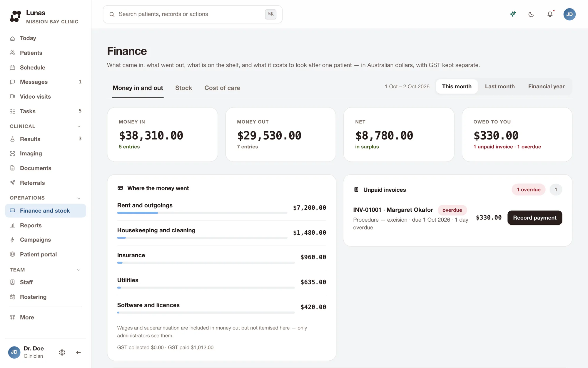This screenshot has height=368, width=588.
Task: Click the Rent and outgoings progress bar
Action: (x=202, y=213)
